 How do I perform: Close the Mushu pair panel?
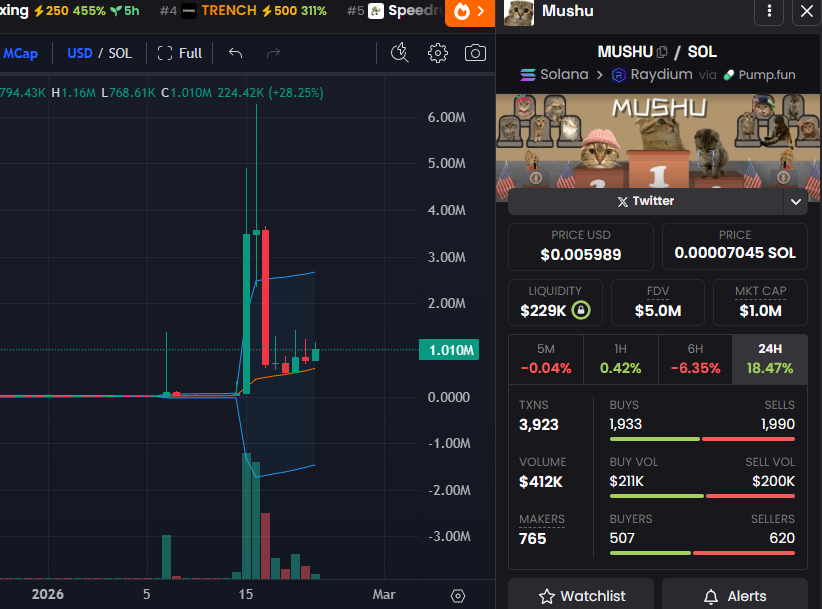pyautogui.click(x=807, y=11)
